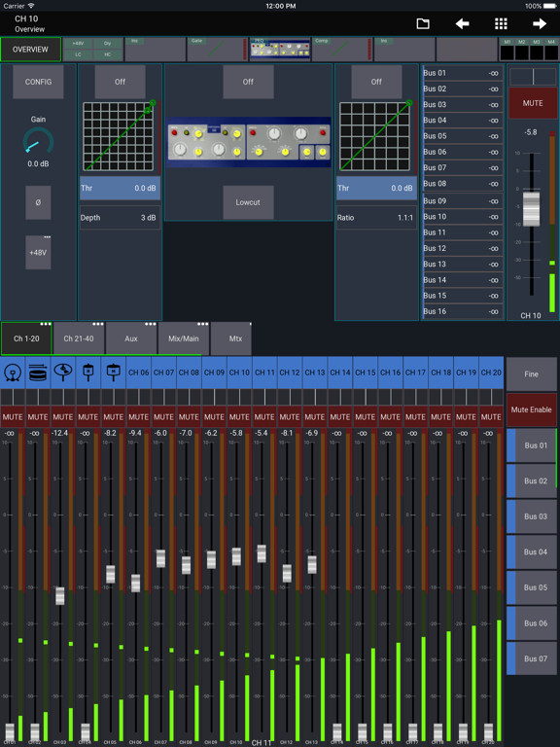Tap the battery indicator in status bar
Image resolution: width=560 pixels, height=747 pixels.
pos(550,6)
